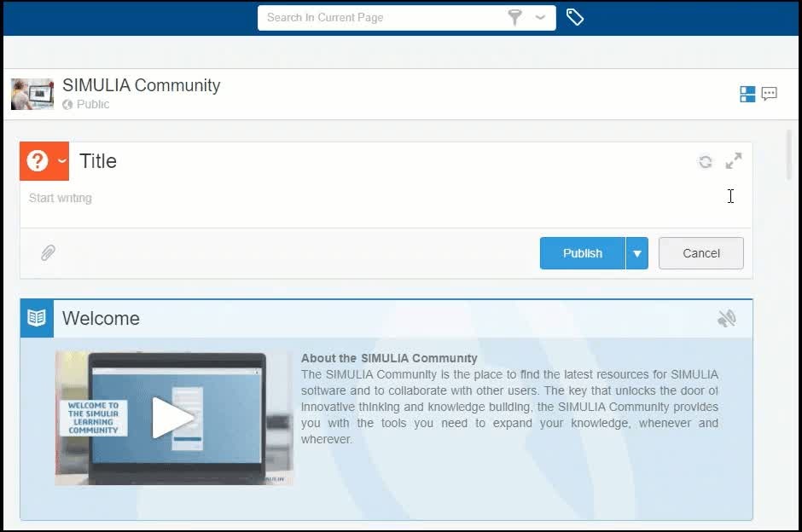Open the Welcome post title
Screen dimensions: 802x532
101,318
